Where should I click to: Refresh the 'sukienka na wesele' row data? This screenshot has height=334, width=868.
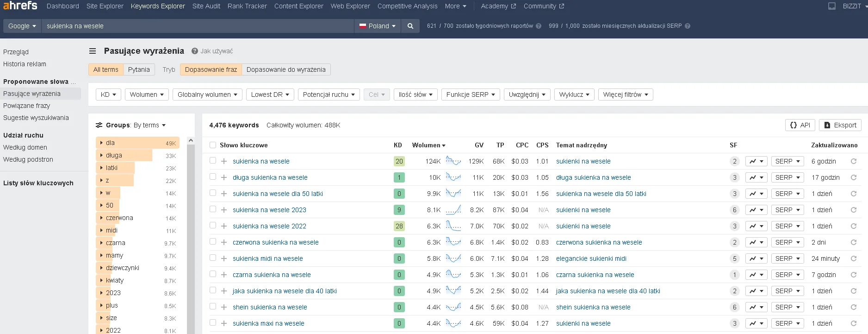click(853, 161)
